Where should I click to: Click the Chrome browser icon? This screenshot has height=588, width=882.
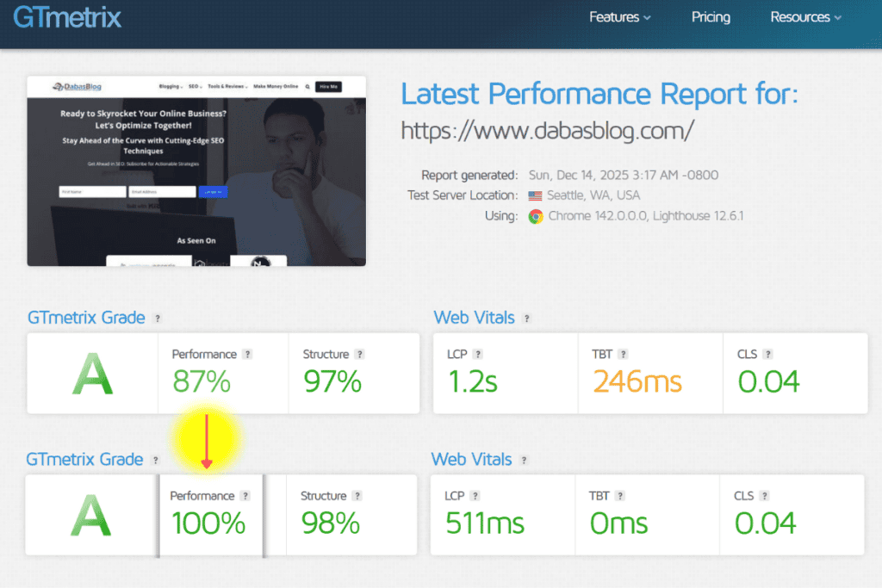point(536,216)
